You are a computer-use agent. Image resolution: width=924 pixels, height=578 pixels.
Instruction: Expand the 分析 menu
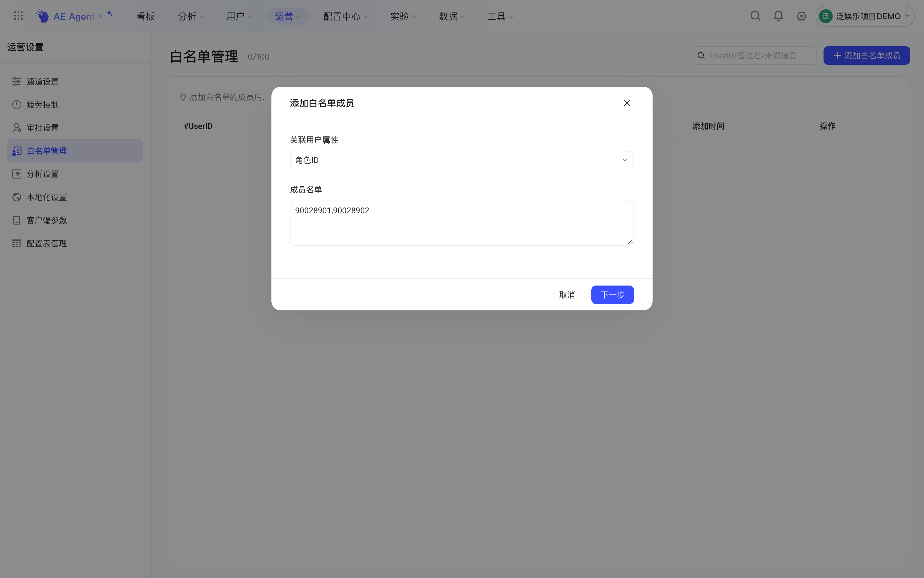[191, 16]
